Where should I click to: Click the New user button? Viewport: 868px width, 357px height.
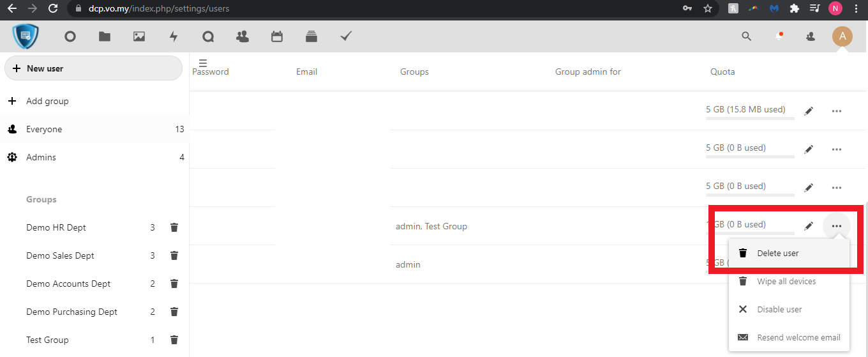[x=93, y=68]
